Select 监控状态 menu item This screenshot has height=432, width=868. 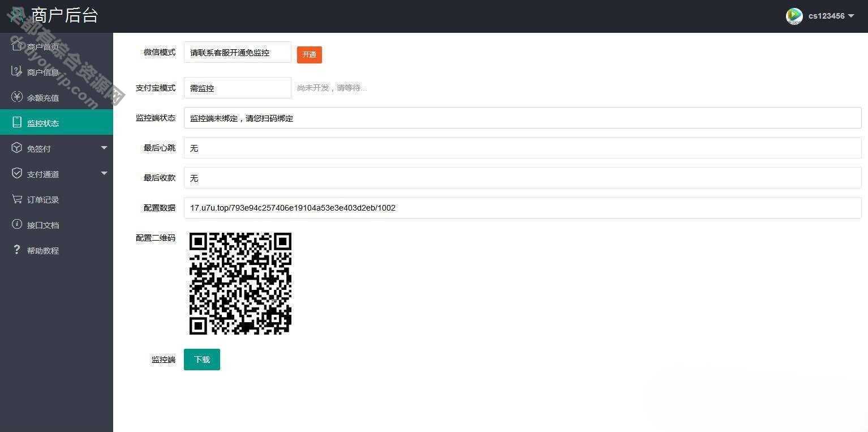coord(57,122)
